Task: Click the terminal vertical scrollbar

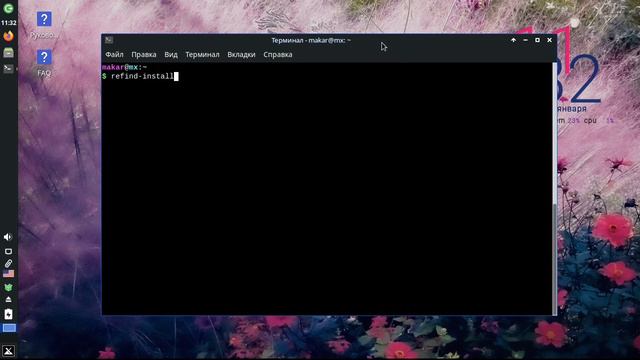Action: click(554, 188)
